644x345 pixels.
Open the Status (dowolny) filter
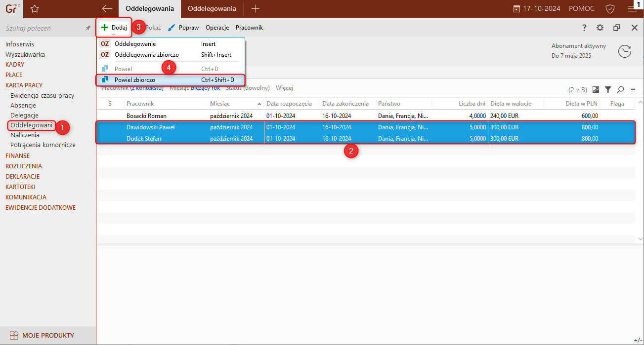[248, 88]
